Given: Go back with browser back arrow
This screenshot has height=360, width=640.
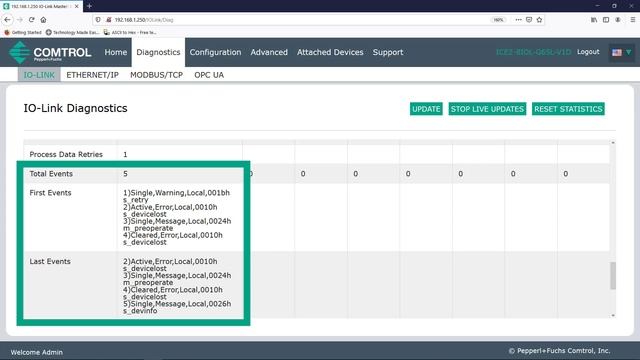Looking at the screenshot, I should (7, 20).
